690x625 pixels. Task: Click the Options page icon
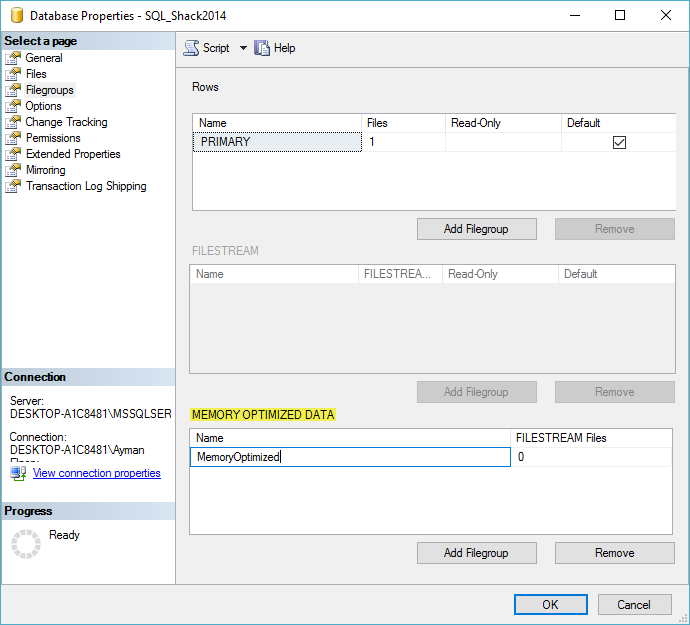click(x=13, y=106)
